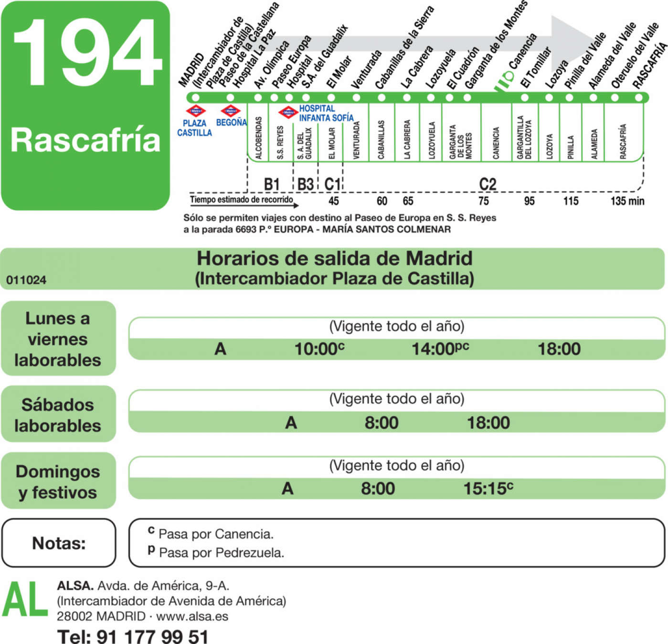The image size is (668, 644).
Task: Click the C1 fare zone label
Action: [x=332, y=184]
